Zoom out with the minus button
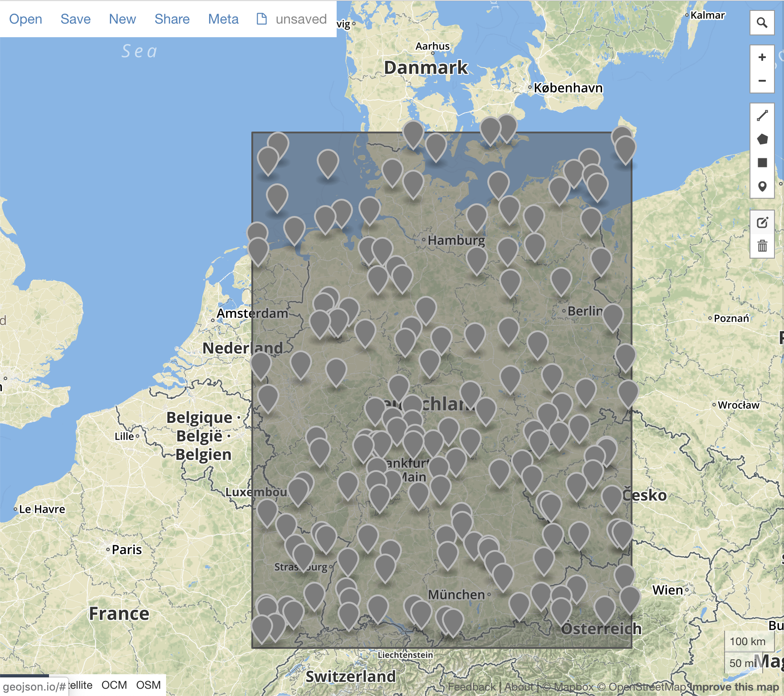The height and width of the screenshot is (696, 784). (762, 81)
